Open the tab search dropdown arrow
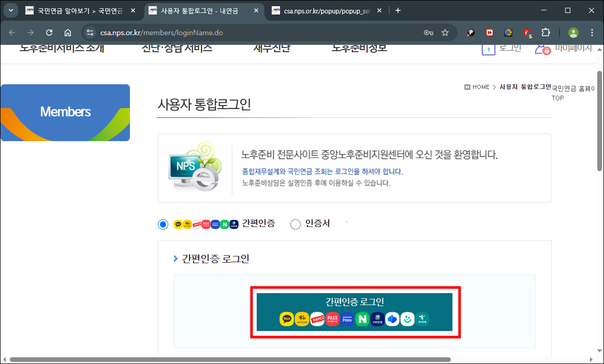The height and width of the screenshot is (364, 604). pos(10,10)
